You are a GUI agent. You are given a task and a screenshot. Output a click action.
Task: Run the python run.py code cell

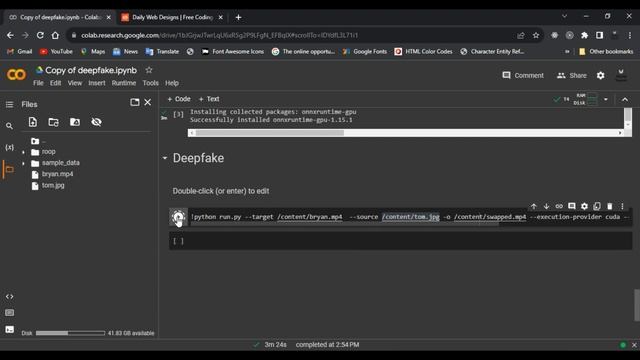pos(178,217)
